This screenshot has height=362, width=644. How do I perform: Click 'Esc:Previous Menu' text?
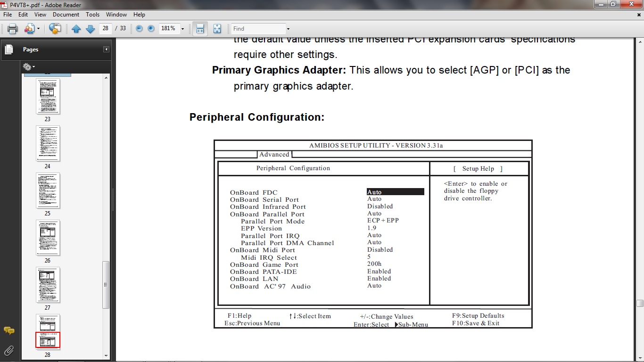tap(252, 323)
